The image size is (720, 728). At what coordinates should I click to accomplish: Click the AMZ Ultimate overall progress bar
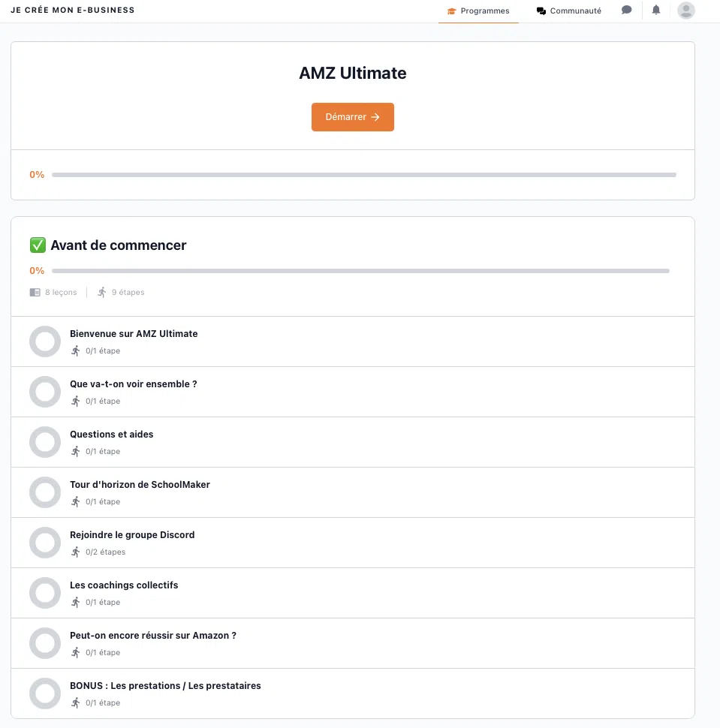click(x=363, y=175)
